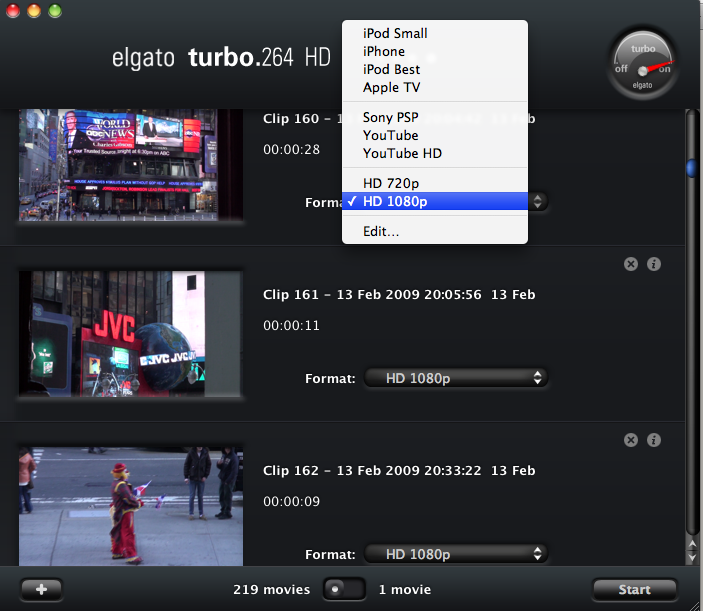The height and width of the screenshot is (611, 703).
Task: Open format dropdown for Clip 161
Action: pyautogui.click(x=456, y=378)
